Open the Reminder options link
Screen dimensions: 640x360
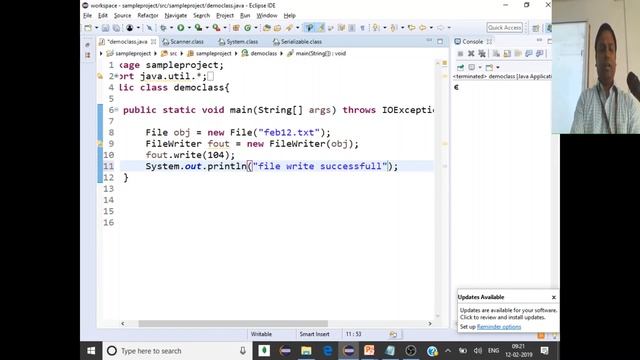(x=499, y=327)
